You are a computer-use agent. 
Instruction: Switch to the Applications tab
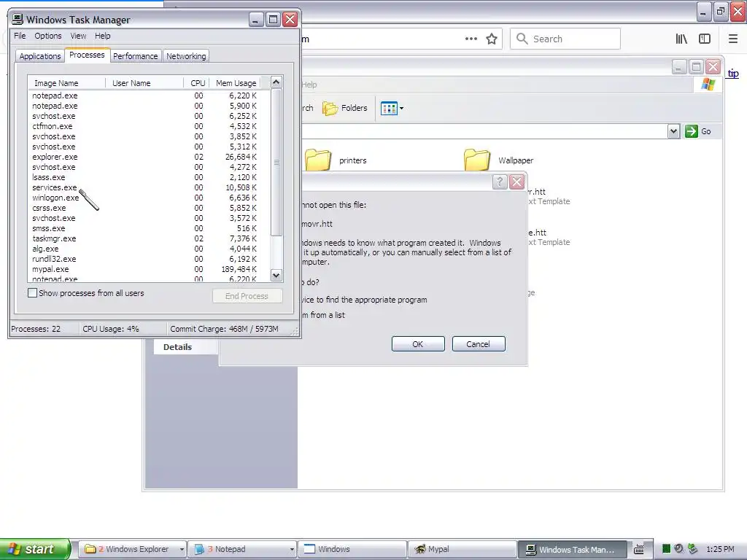pos(40,56)
